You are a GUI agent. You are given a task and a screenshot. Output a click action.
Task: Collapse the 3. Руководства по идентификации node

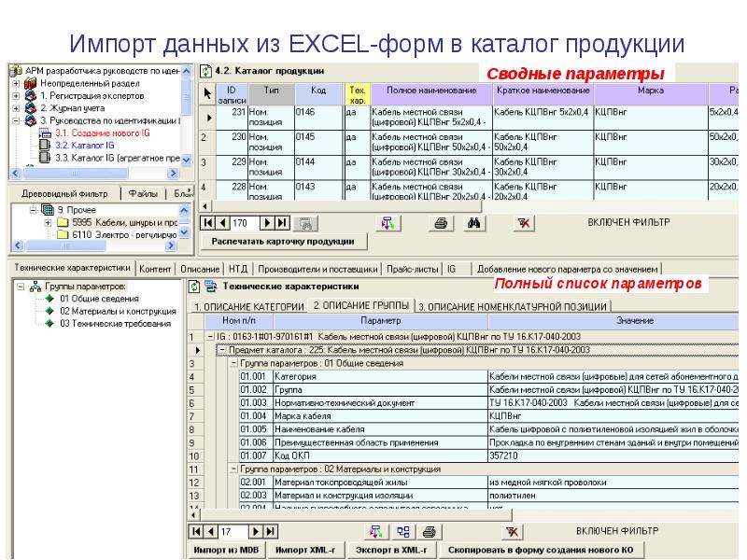pyautogui.click(x=16, y=120)
